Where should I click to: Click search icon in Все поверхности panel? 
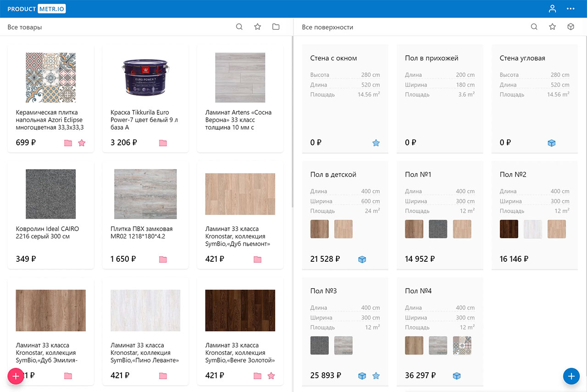(x=534, y=27)
